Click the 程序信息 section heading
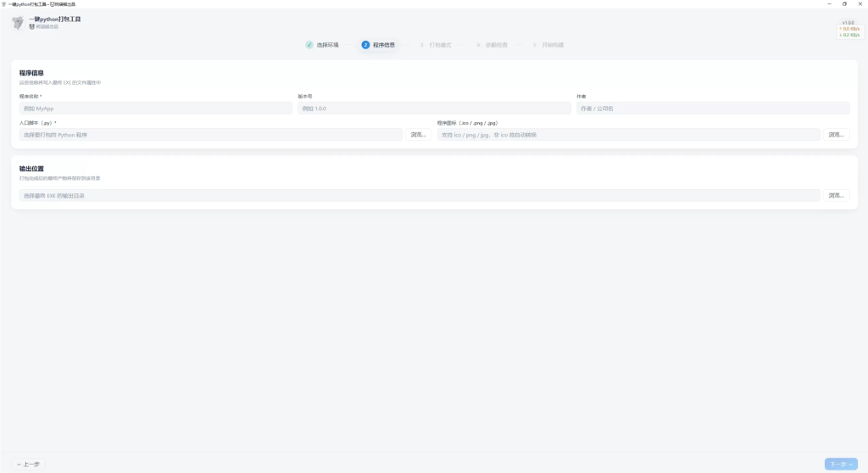The width and height of the screenshot is (868, 473). [x=31, y=73]
